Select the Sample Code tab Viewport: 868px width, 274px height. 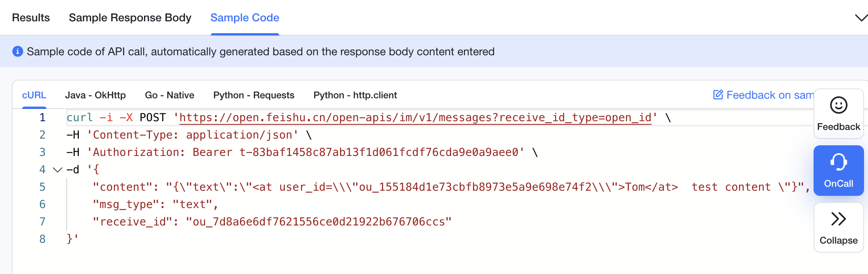(245, 18)
